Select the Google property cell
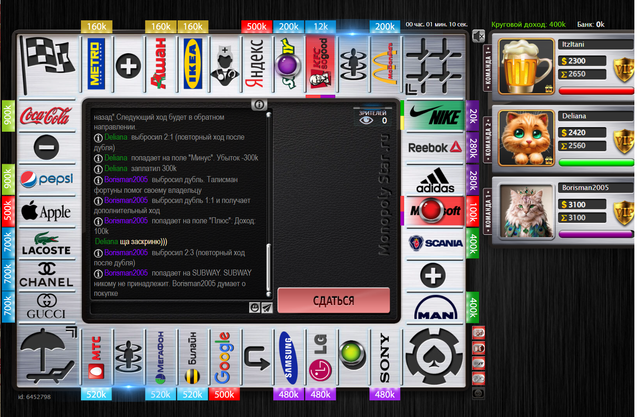The image size is (640, 417). 224,357
